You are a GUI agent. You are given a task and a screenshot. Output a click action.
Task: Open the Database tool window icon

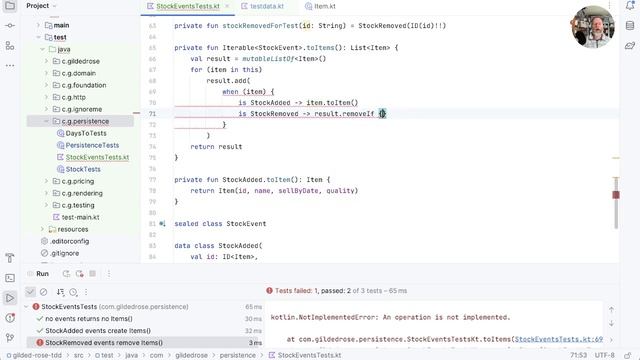click(630, 25)
